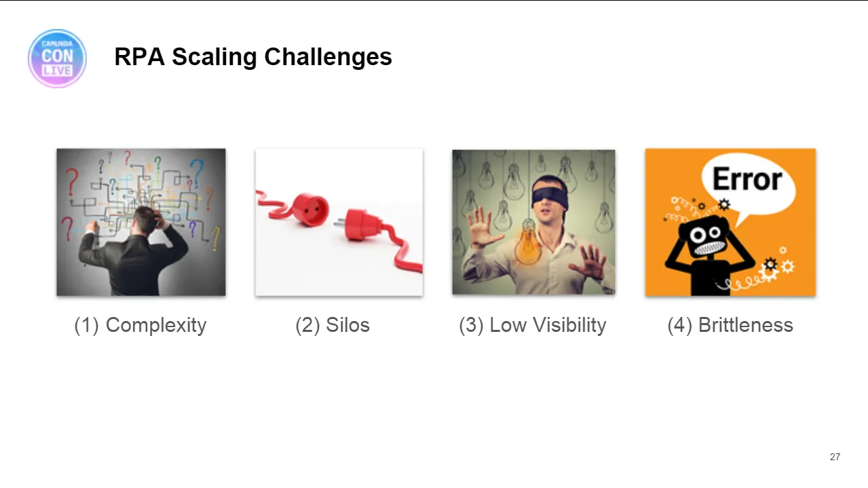Click the large blue question mark
The width and height of the screenshot is (868, 488).
click(x=196, y=174)
